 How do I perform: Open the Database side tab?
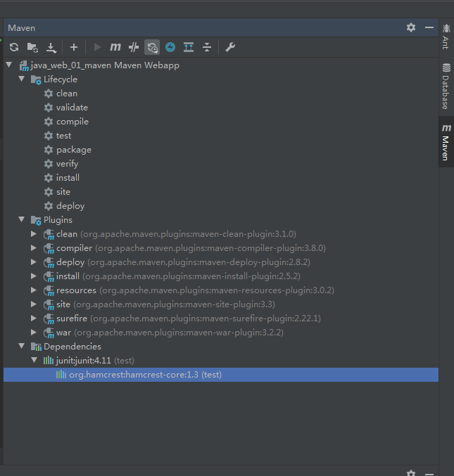coord(446,86)
